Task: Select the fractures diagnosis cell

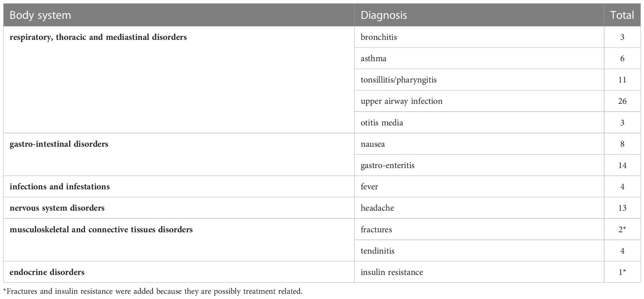Action: 479,229
